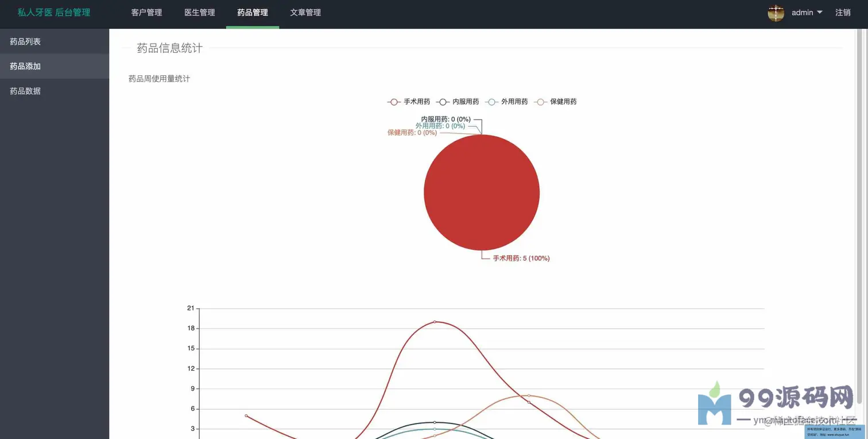Toggle 保健用药 legend series

tap(555, 102)
